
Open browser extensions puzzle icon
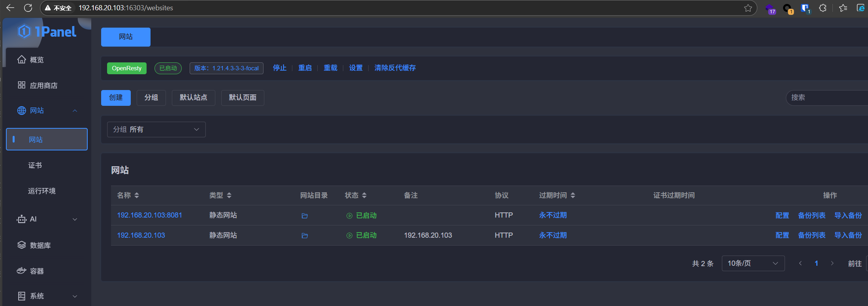pos(823,8)
